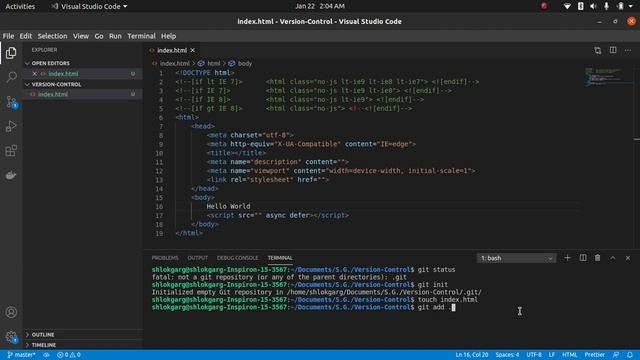Click LF end-of-line setting
The height and width of the screenshot is (360, 640).
click(551, 355)
